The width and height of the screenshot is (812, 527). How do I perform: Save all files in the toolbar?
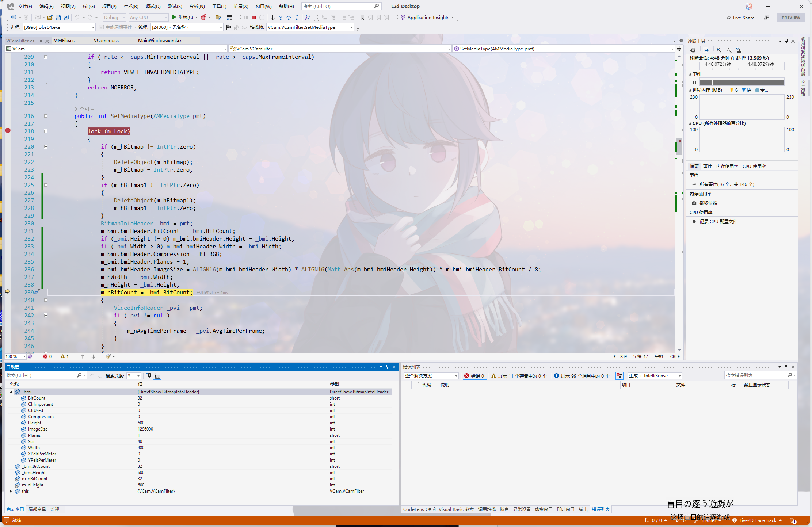tap(66, 18)
